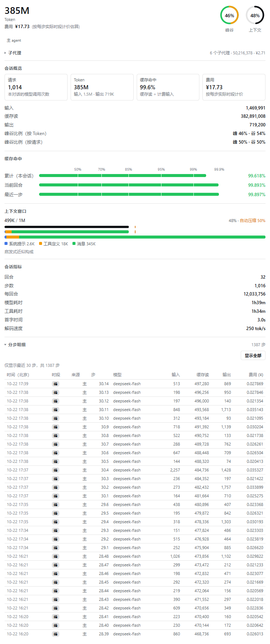This screenshot has height=644, width=270.
Task: Click the 峰 badge in step 30.7 row
Action: [x=56, y=444]
